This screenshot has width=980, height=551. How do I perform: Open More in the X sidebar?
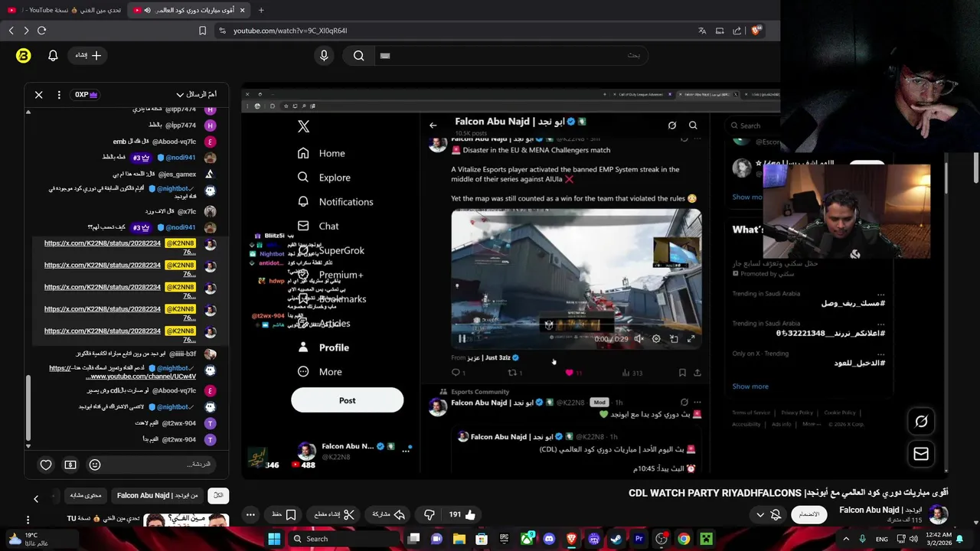coord(320,372)
